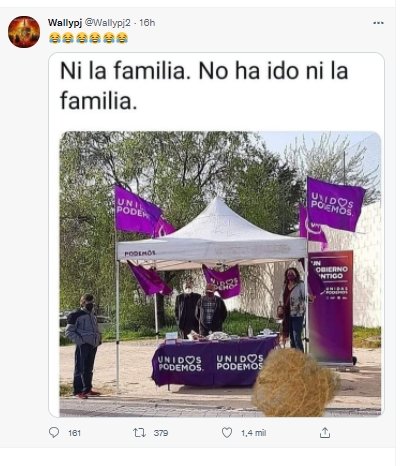Open the @Wallypj2 handle link
This screenshot has width=401, height=466.
[108, 23]
